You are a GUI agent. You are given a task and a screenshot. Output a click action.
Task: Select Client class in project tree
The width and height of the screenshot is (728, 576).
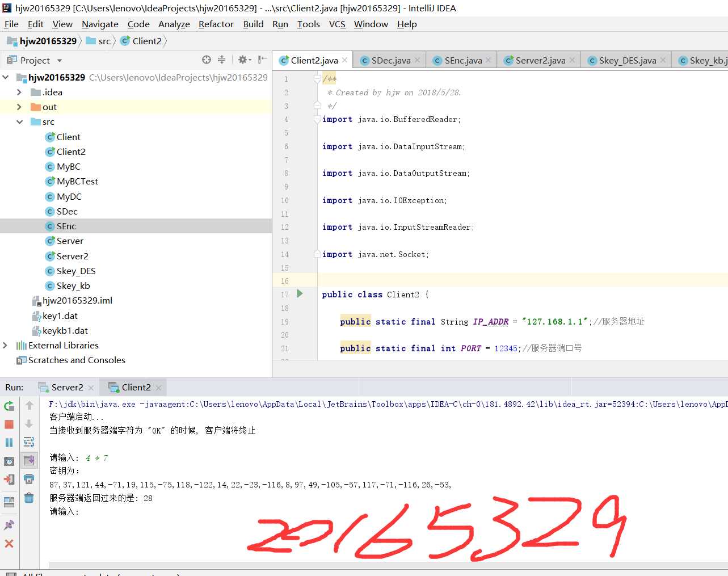[63, 137]
